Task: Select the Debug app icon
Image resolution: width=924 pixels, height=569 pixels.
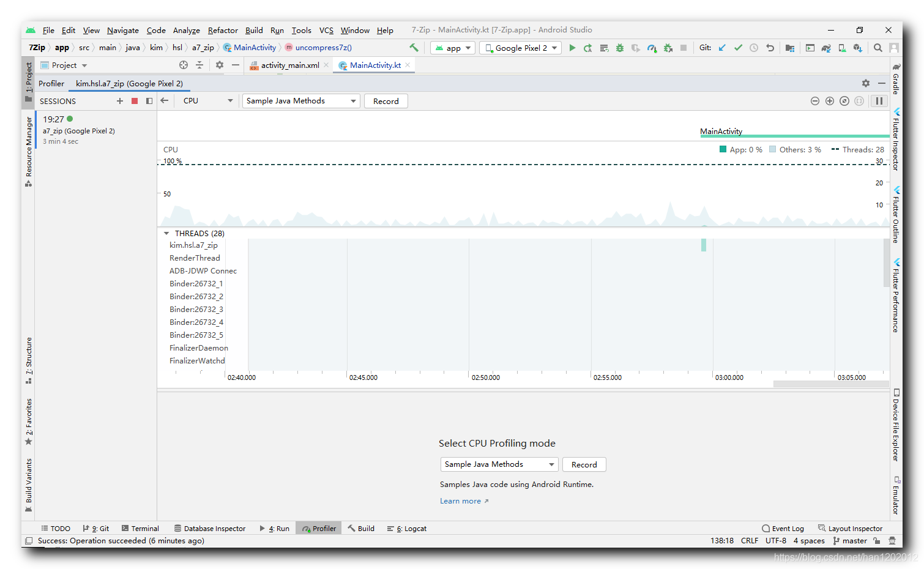Action: [x=620, y=48]
